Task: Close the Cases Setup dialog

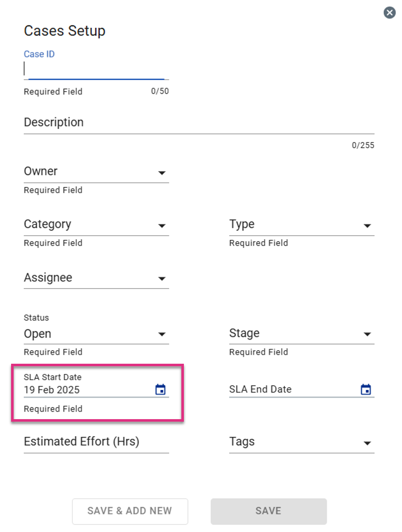Action: 389,13
